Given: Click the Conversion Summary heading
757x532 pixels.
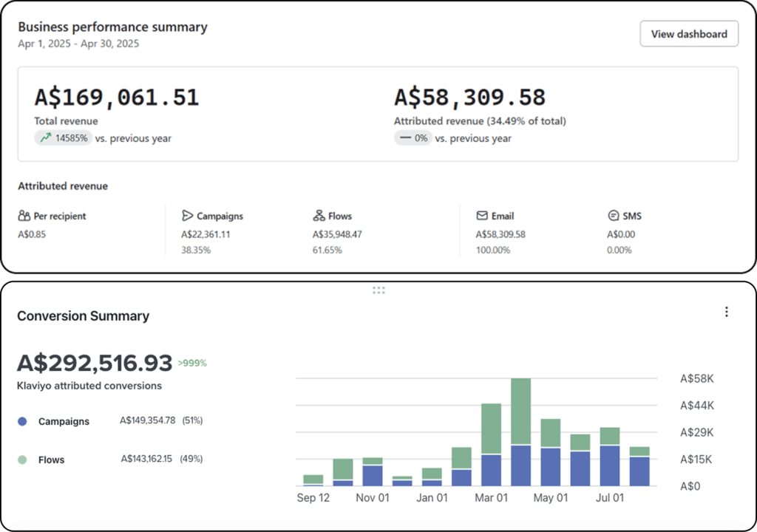Looking at the screenshot, I should tap(83, 316).
